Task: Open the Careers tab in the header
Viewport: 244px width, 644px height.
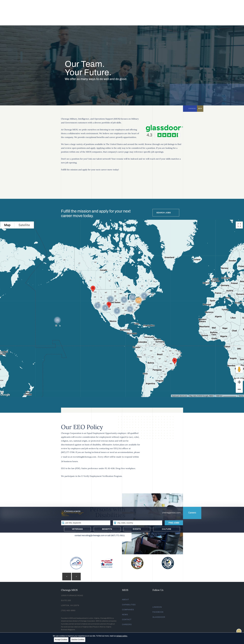Action: click(x=192, y=513)
